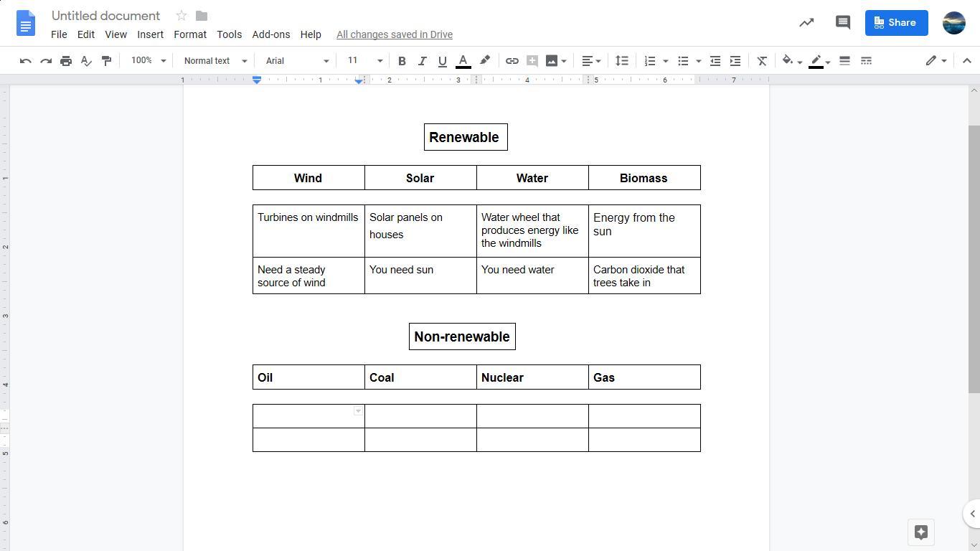Select the Paint format tool
This screenshot has height=551, width=980.
point(106,61)
